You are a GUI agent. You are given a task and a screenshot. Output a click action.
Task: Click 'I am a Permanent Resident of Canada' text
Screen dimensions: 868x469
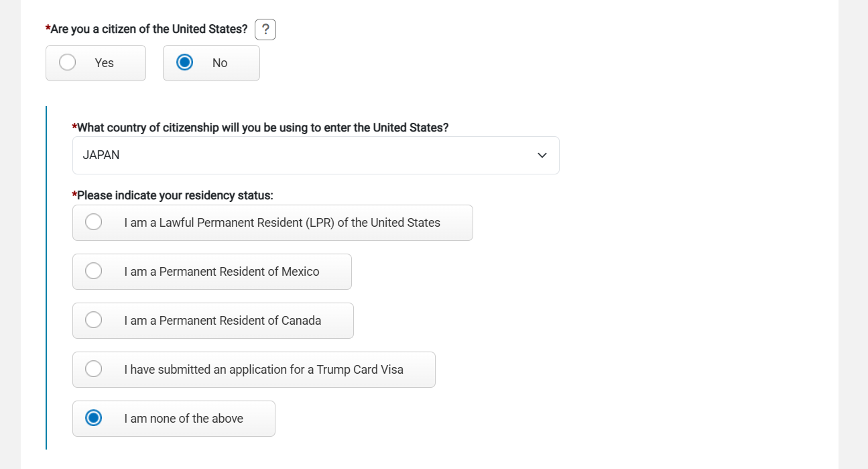click(223, 321)
